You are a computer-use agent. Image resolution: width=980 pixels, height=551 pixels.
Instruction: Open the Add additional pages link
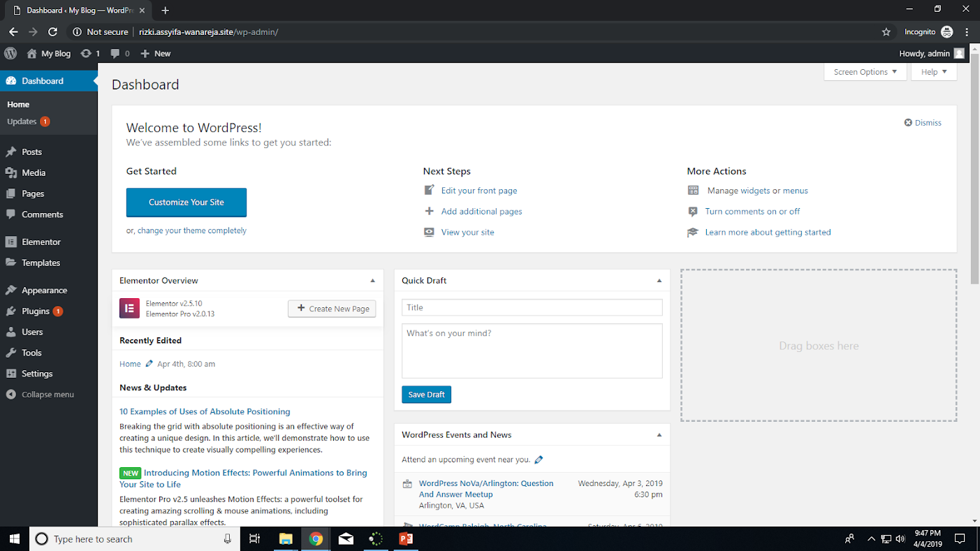(482, 212)
